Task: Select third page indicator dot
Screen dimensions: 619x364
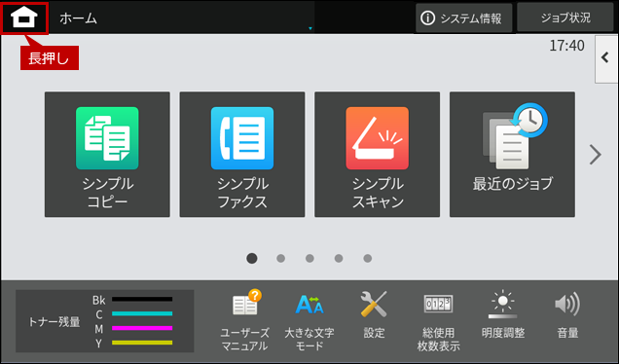Action: 309,258
